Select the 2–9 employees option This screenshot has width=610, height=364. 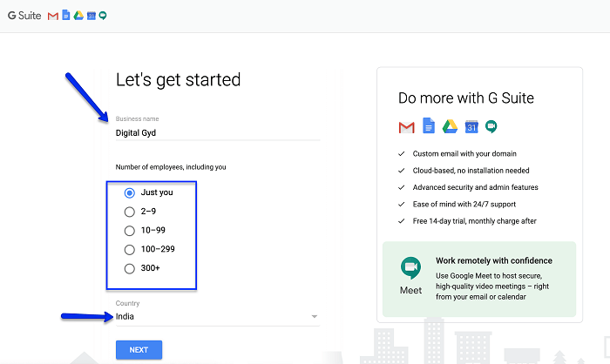click(130, 212)
